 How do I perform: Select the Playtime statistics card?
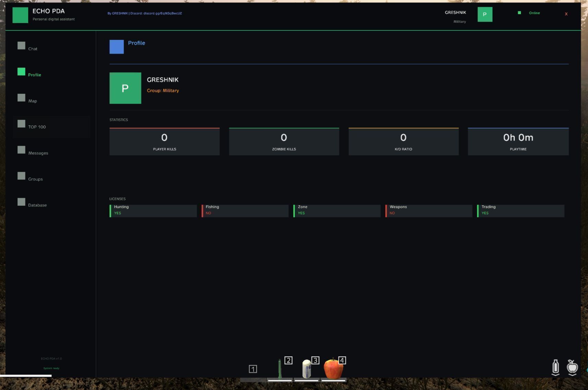(518, 141)
